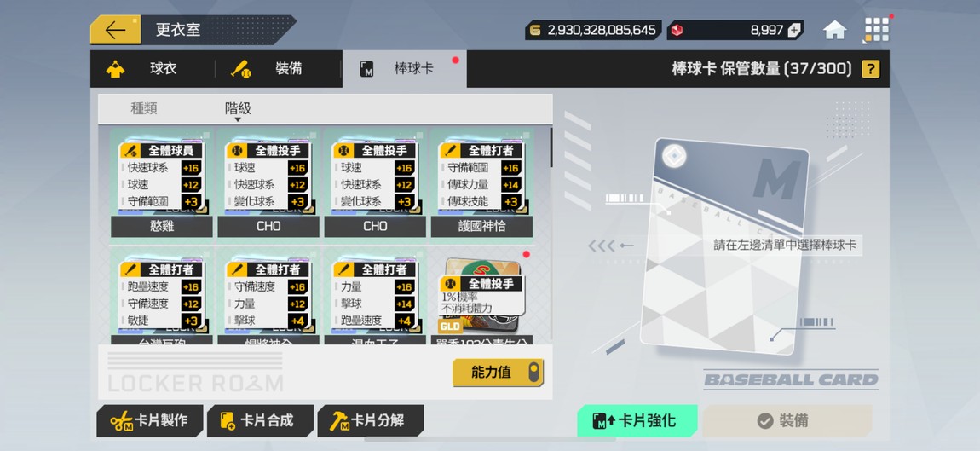The height and width of the screenshot is (451, 980).
Task: Go to home via house icon
Action: point(834,30)
